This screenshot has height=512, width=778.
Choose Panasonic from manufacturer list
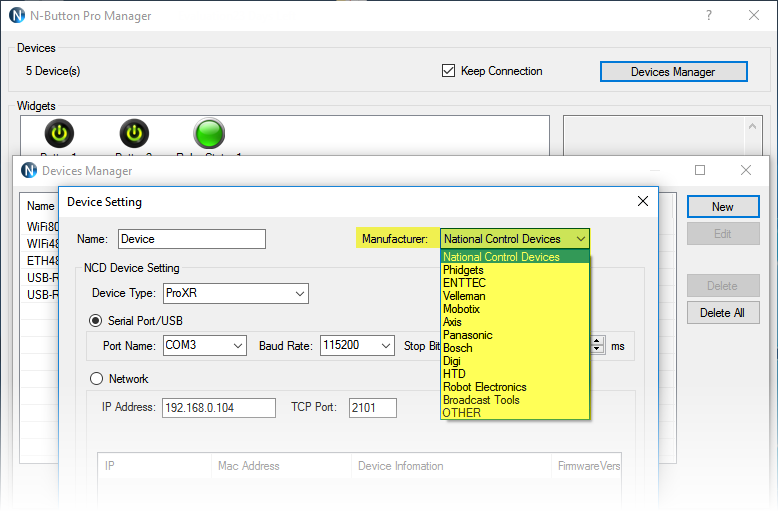(x=515, y=335)
